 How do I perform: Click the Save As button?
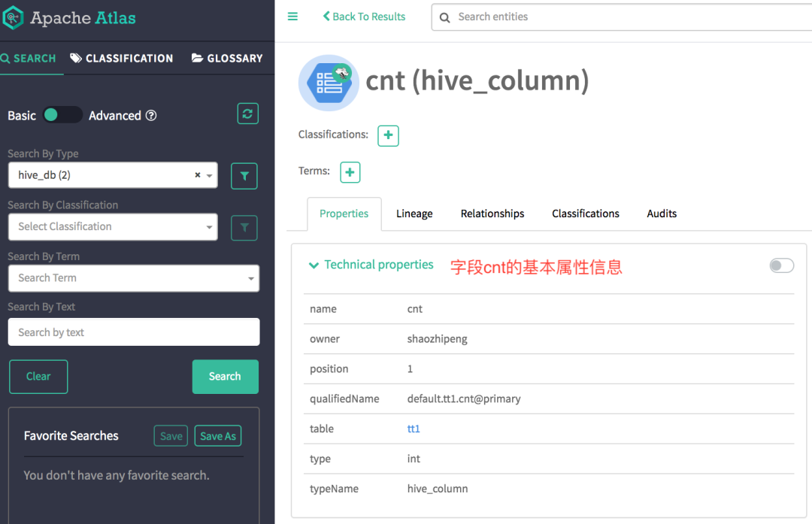pyautogui.click(x=218, y=436)
